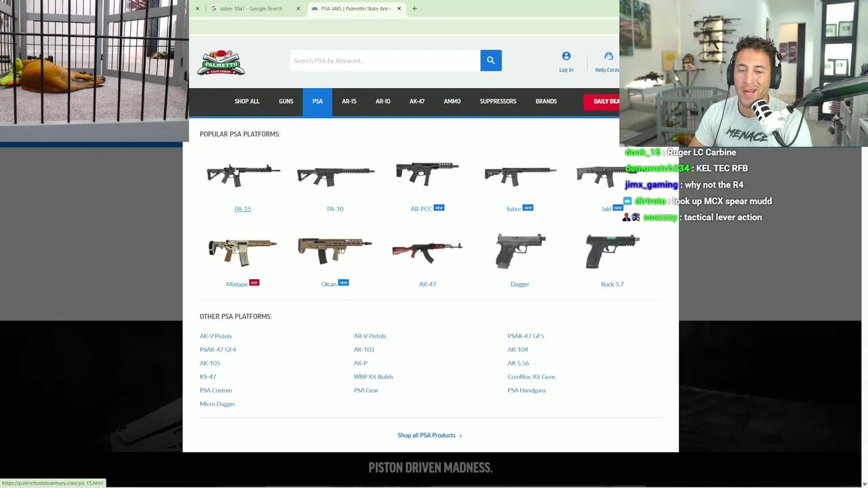Open the PSAK-47 GF5 link
Image resolution: width=868 pixels, height=488 pixels.
526,336
